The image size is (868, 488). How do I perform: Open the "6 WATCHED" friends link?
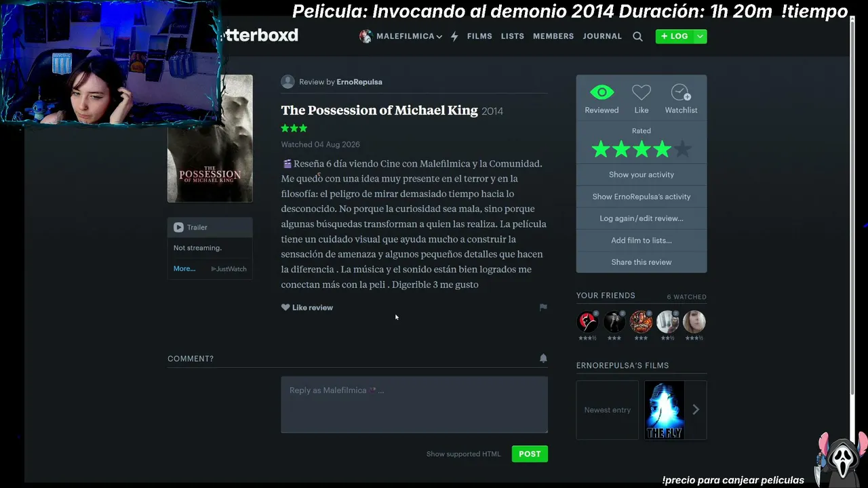point(686,297)
